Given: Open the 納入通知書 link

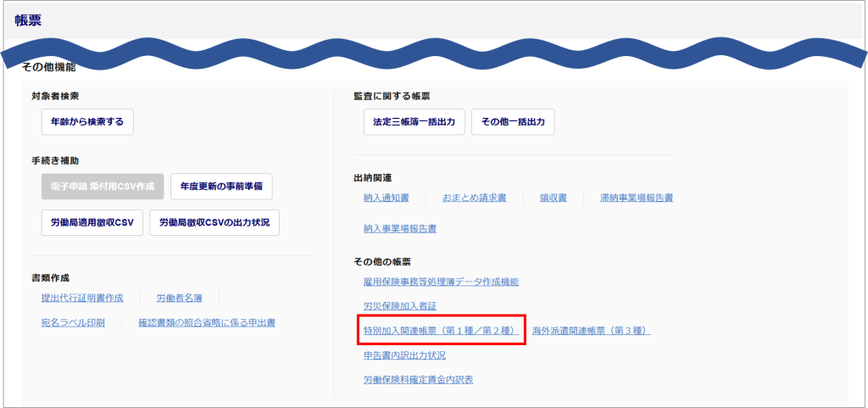Looking at the screenshot, I should point(386,198).
